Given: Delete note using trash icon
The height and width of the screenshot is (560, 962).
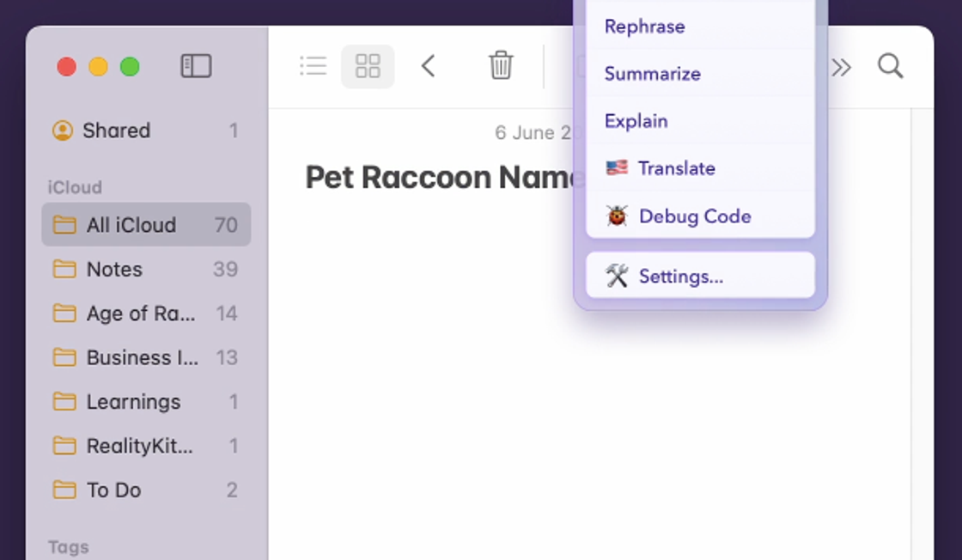Looking at the screenshot, I should [501, 66].
